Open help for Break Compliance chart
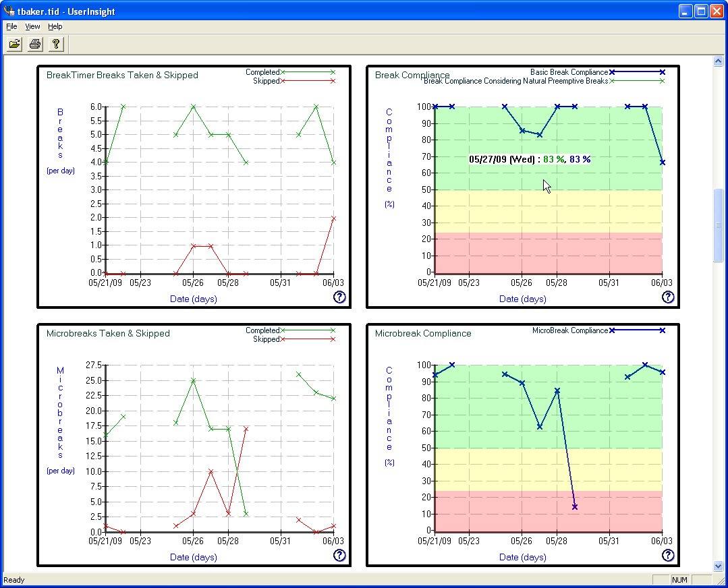 click(x=668, y=297)
